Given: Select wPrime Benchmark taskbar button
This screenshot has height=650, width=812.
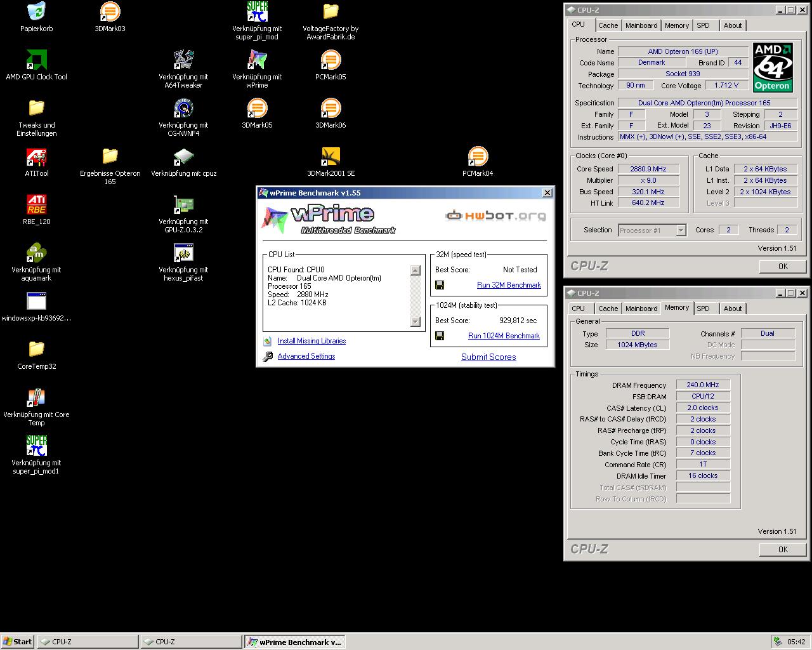Looking at the screenshot, I should (295, 642).
